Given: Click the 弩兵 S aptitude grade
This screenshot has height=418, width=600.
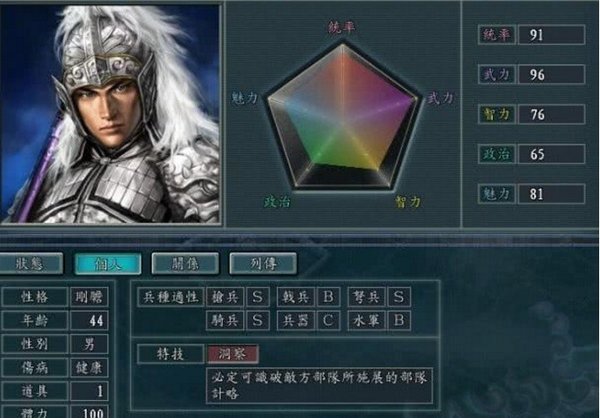Looking at the screenshot, I should tap(399, 297).
